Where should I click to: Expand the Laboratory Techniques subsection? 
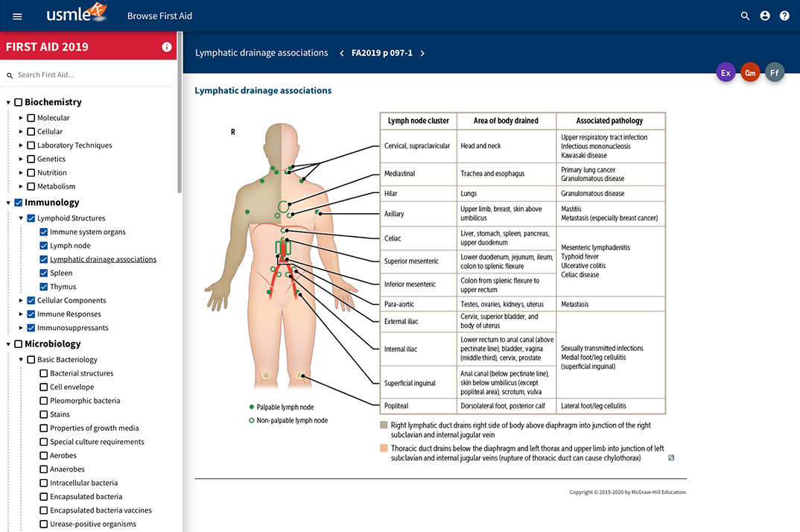tap(21, 145)
